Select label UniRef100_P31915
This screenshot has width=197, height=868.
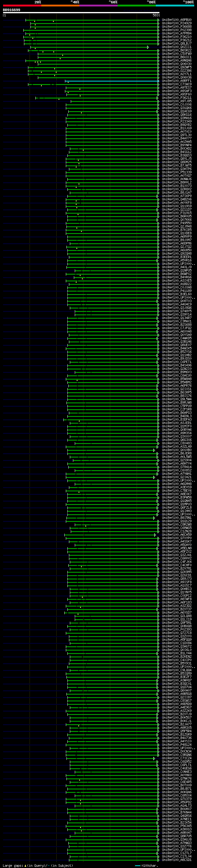click(x=176, y=213)
